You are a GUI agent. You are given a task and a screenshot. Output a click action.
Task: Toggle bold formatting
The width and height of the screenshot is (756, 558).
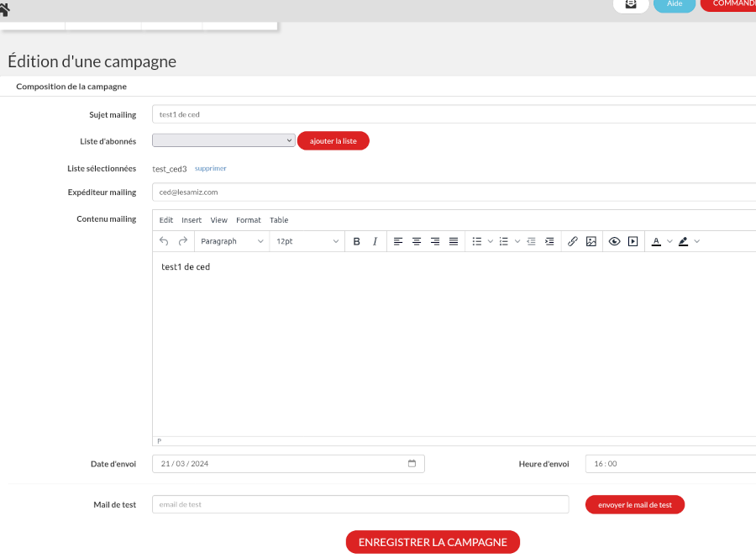pyautogui.click(x=356, y=241)
